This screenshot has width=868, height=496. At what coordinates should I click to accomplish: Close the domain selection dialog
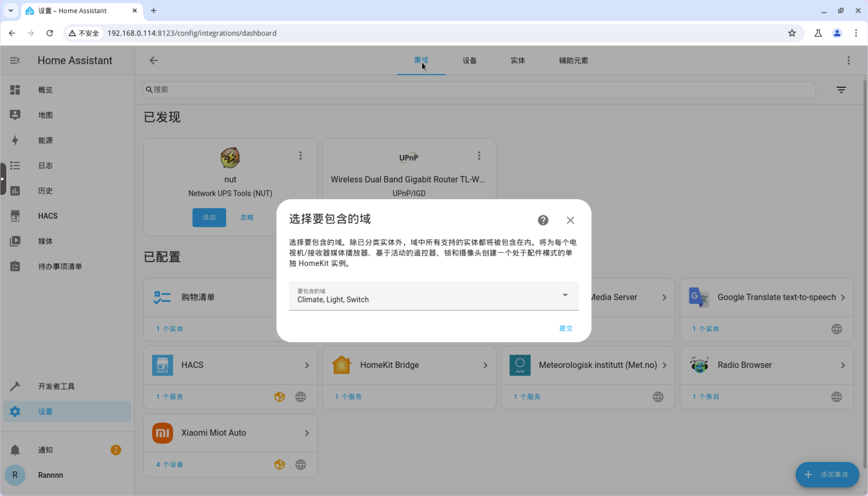tap(570, 220)
